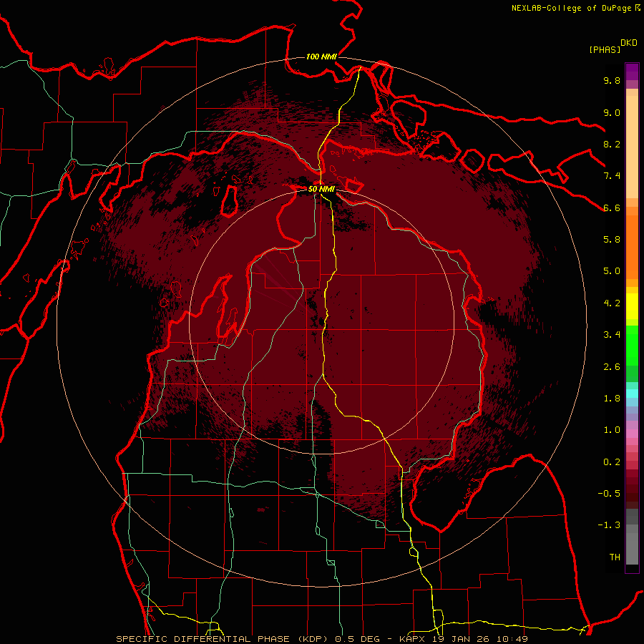
Task: Click the 9.0 value on the legend
Action: click(612, 112)
